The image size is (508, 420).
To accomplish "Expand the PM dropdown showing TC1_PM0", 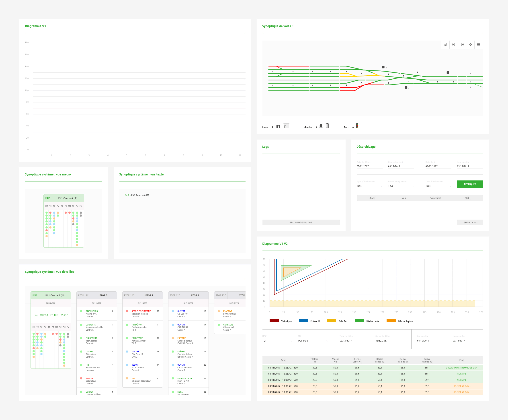I will coord(313,341).
